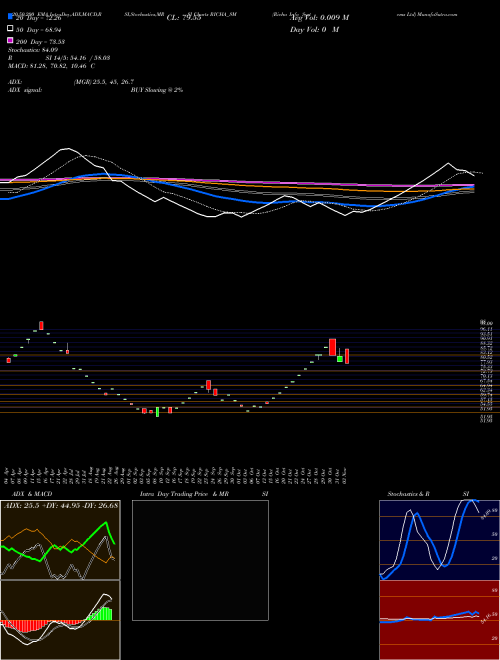
Task: Open the red RSI chart panel
Action: point(439,620)
